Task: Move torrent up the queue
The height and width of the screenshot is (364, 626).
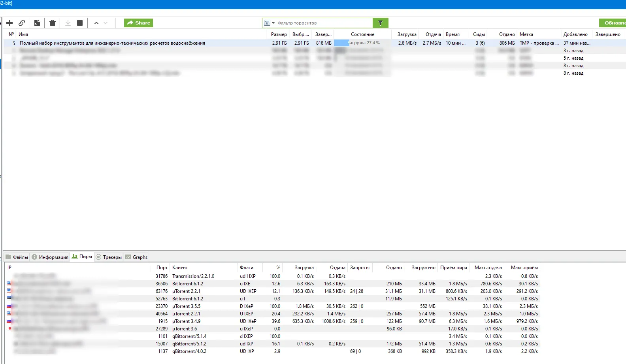Action: point(96,23)
